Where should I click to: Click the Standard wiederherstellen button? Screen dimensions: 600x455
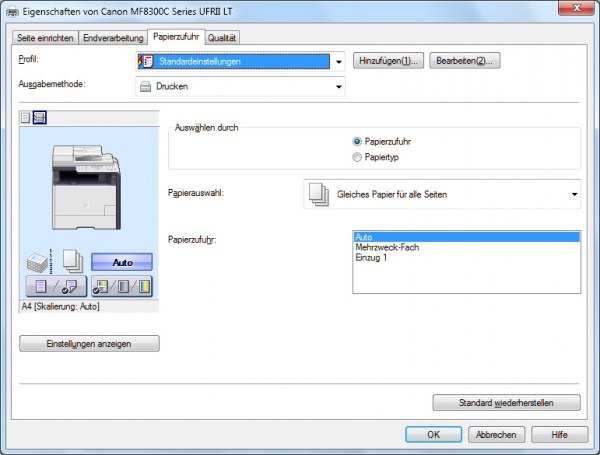506,402
